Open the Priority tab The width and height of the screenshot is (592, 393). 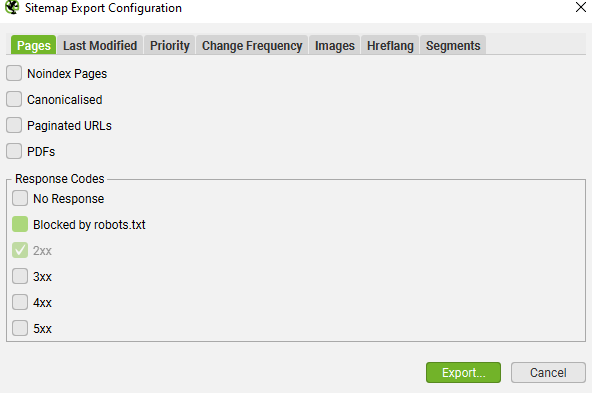(x=170, y=45)
